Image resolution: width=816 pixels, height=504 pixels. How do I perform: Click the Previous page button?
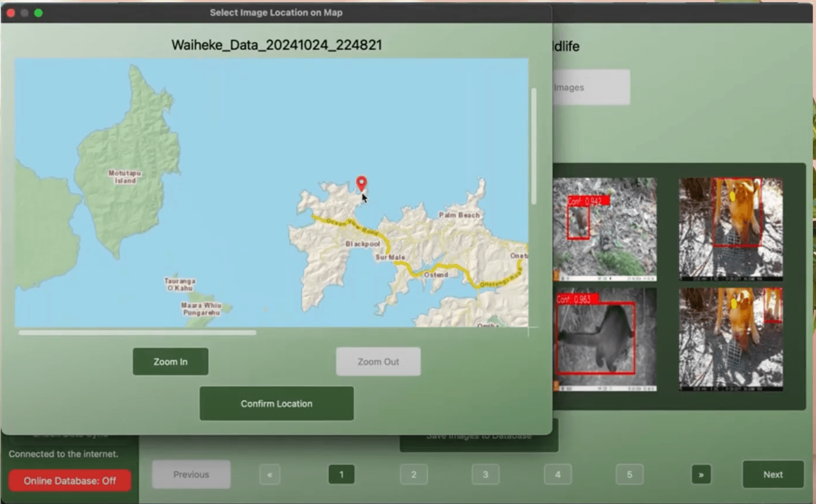191,474
